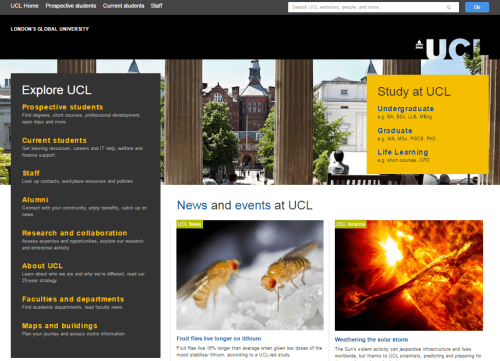The height and width of the screenshot is (361, 500).
Task: Open Maps and buildings link
Action: coord(59,326)
